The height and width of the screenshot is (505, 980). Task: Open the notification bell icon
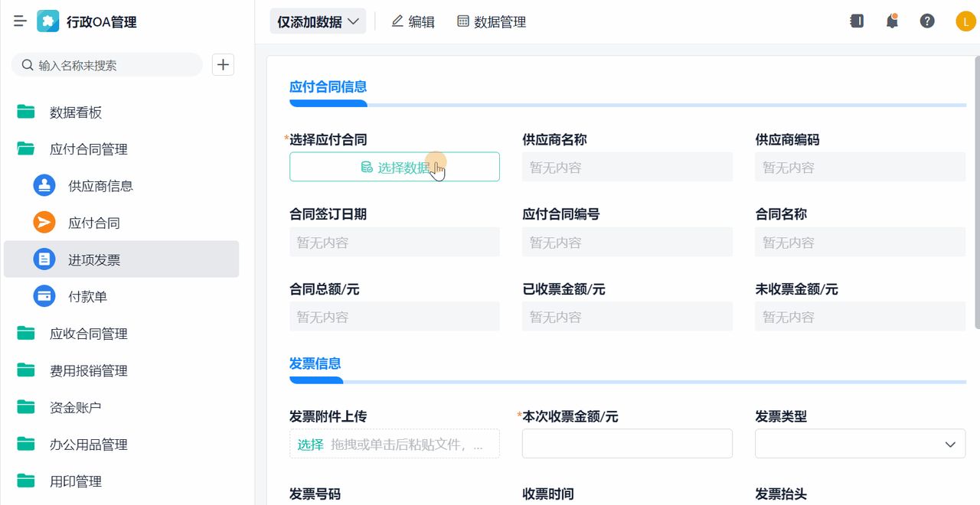pos(891,21)
